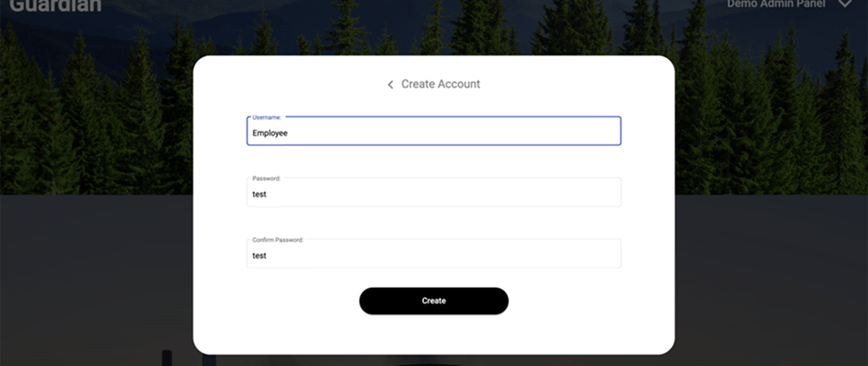The image size is (868, 366).
Task: Click the Confirm Password label
Action: [x=278, y=240]
